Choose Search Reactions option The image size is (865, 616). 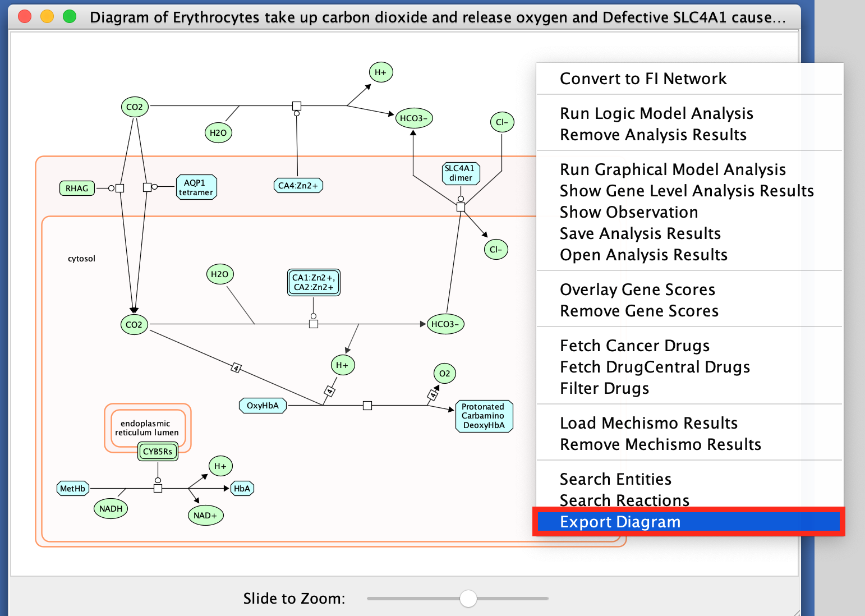click(690, 500)
